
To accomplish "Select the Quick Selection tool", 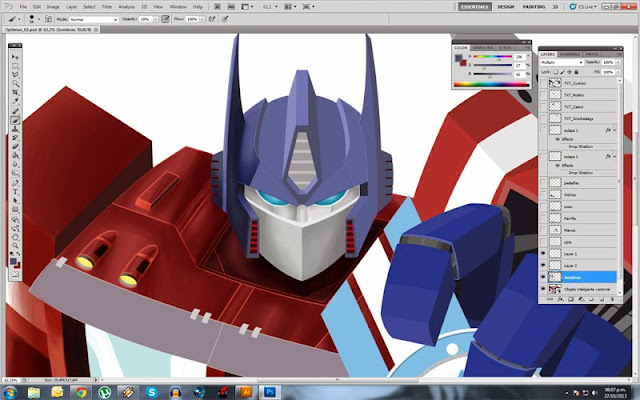I will pyautogui.click(x=15, y=84).
